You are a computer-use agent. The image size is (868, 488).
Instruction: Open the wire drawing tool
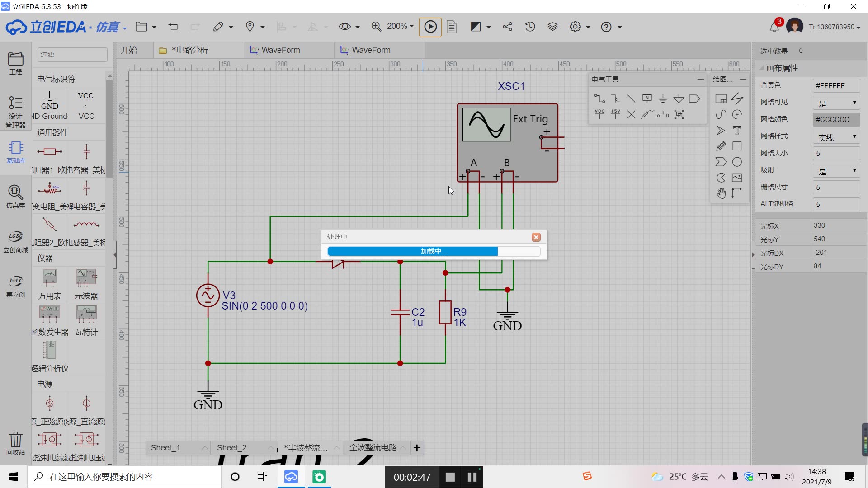pos(600,99)
